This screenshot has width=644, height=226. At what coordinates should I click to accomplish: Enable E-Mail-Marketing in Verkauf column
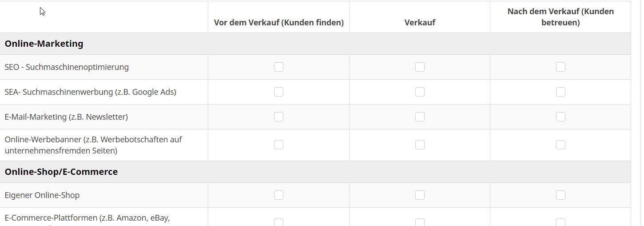pos(420,117)
